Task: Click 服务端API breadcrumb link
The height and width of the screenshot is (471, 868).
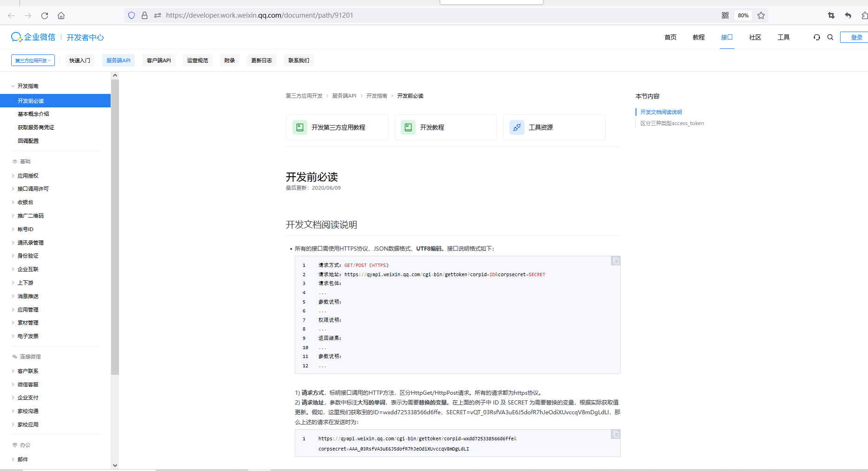Action: [344, 96]
